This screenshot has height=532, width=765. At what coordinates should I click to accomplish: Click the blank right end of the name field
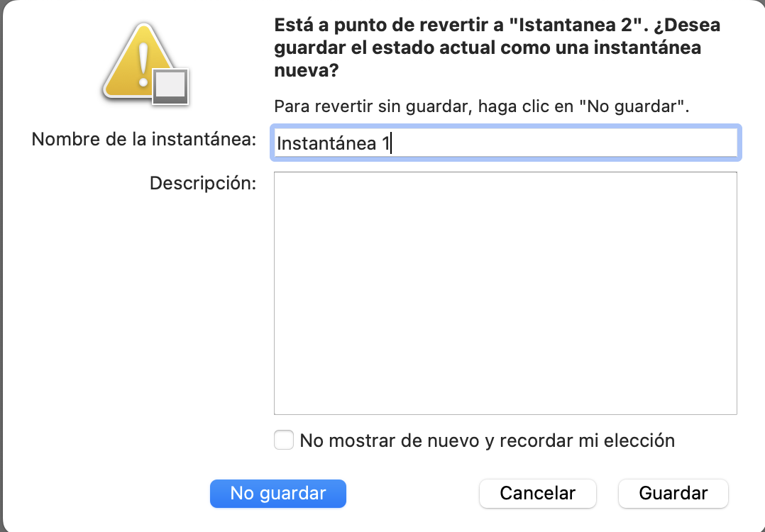click(x=674, y=143)
